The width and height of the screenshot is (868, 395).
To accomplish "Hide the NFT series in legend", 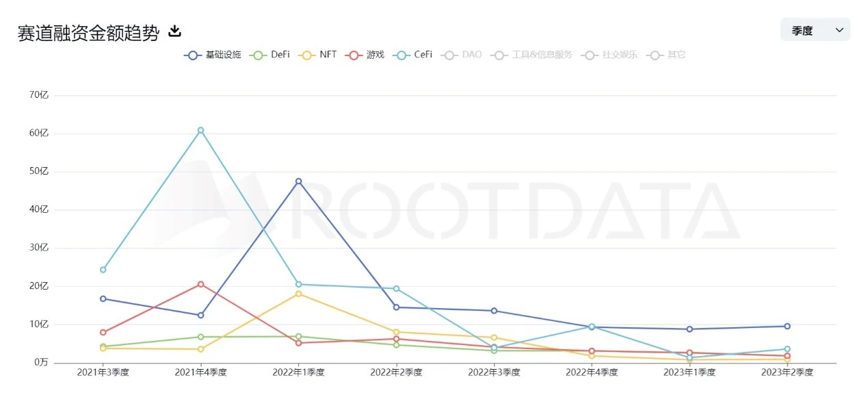I will pos(319,55).
